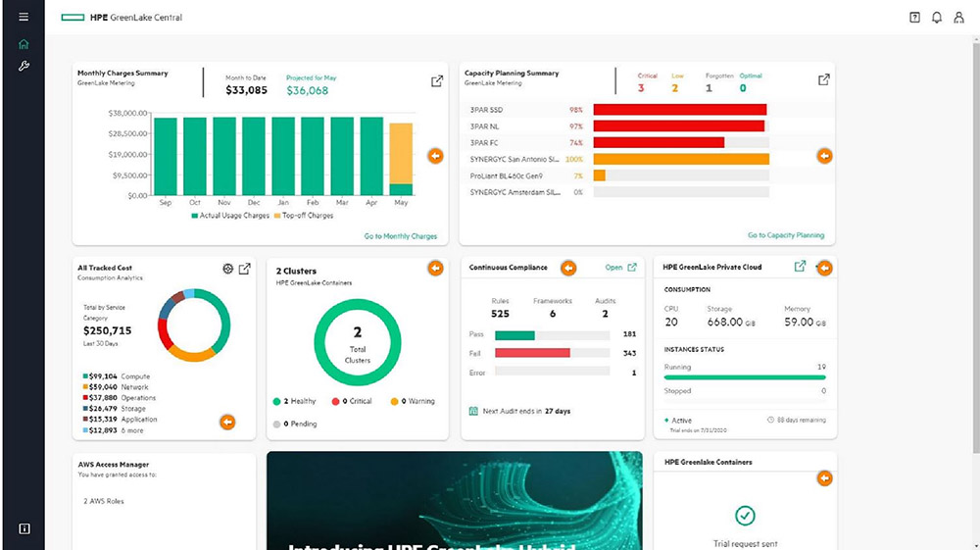Click the Network $59,040 entry
This screenshot has width=980, height=550.
pos(116,387)
